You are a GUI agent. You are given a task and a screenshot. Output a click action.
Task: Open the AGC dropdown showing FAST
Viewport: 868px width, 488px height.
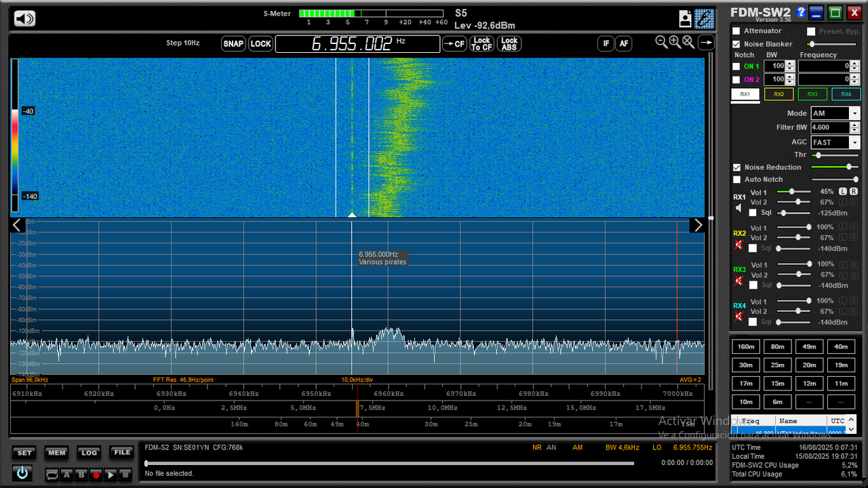tap(854, 142)
